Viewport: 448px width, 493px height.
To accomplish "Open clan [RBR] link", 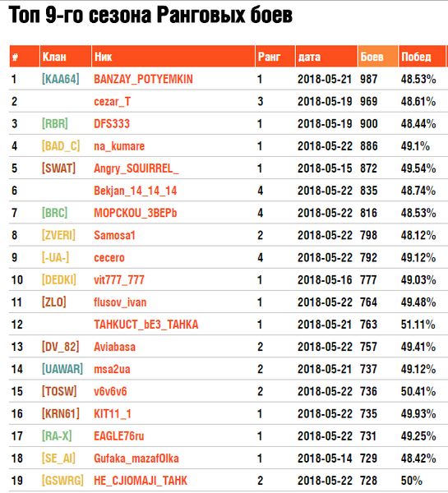I will 55,124.
